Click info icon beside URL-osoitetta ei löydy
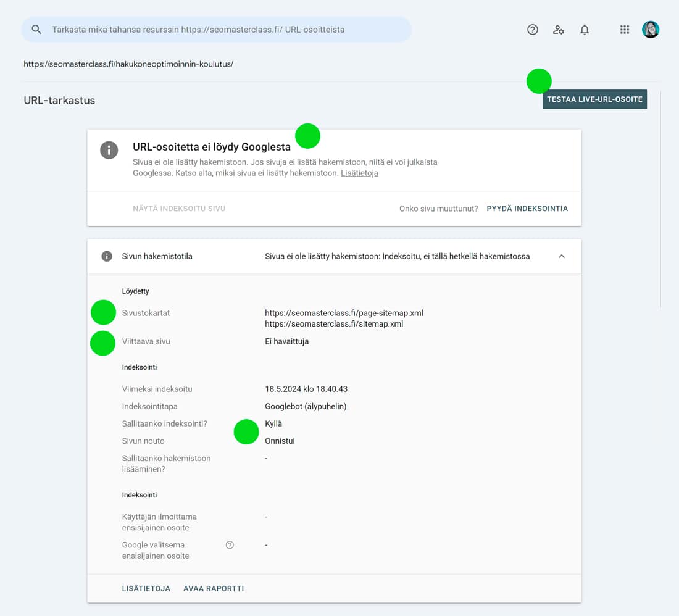679x616 pixels. [x=109, y=150]
